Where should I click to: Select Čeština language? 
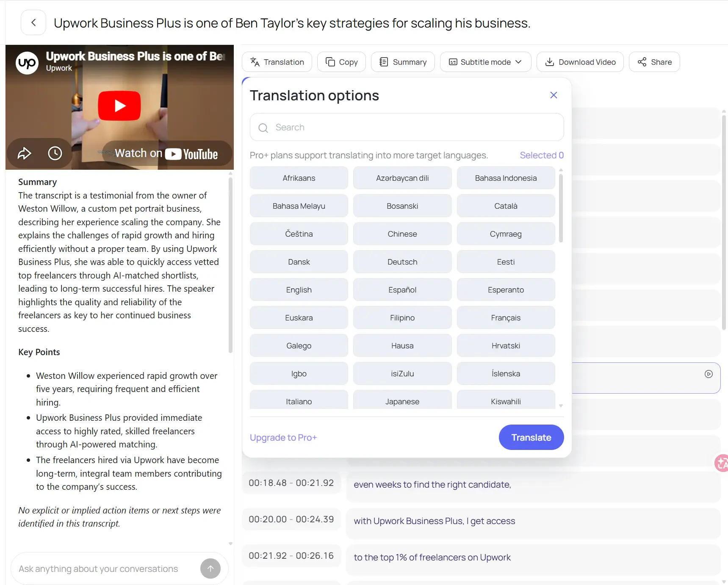tap(299, 234)
